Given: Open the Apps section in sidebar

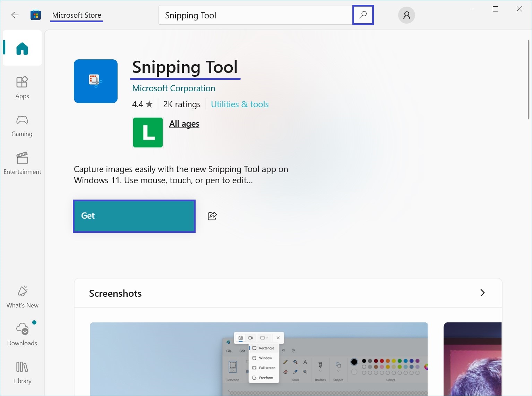Looking at the screenshot, I should point(22,87).
